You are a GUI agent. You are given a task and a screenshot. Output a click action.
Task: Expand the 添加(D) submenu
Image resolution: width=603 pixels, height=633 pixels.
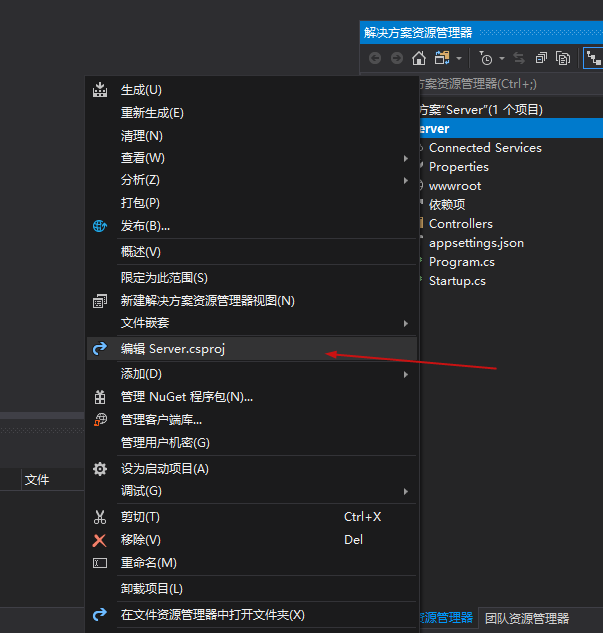click(x=252, y=374)
